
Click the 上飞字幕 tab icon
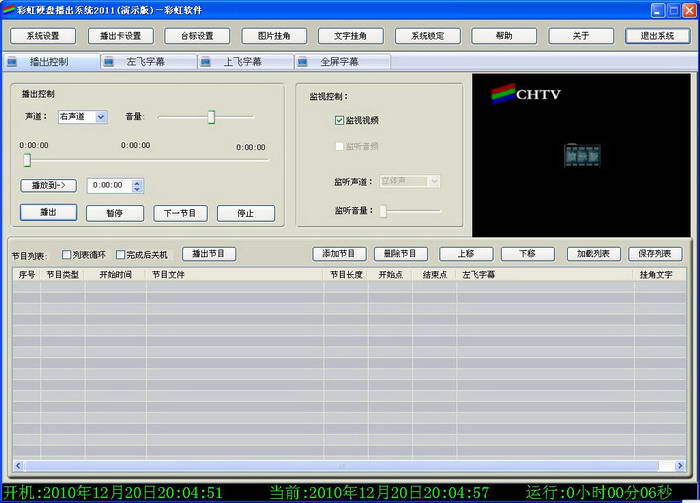(205, 62)
